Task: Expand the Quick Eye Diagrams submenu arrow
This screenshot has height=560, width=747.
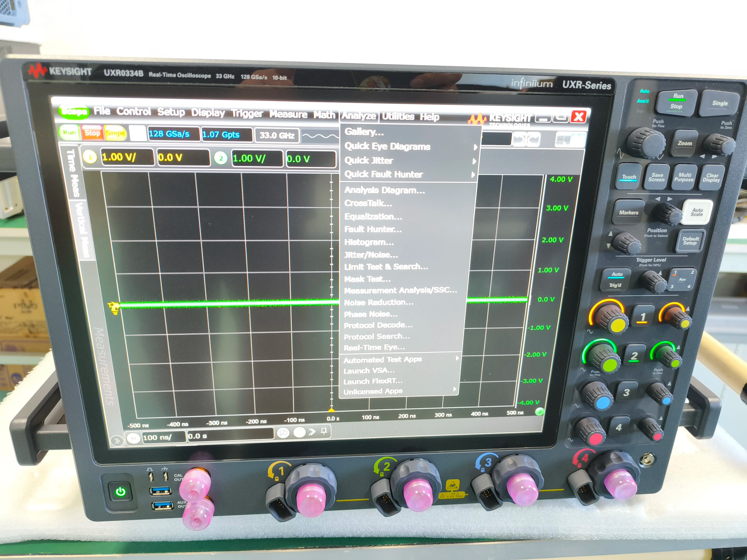Action: coord(475,147)
